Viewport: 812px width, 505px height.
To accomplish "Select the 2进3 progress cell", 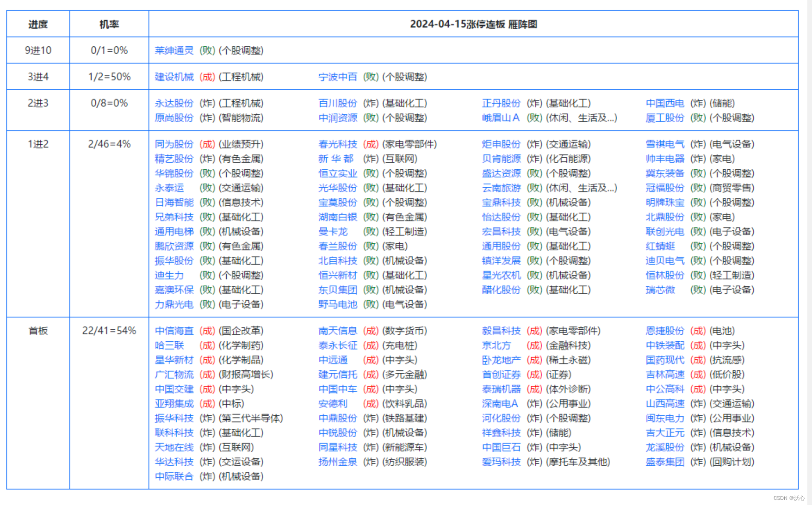I will pos(38,111).
